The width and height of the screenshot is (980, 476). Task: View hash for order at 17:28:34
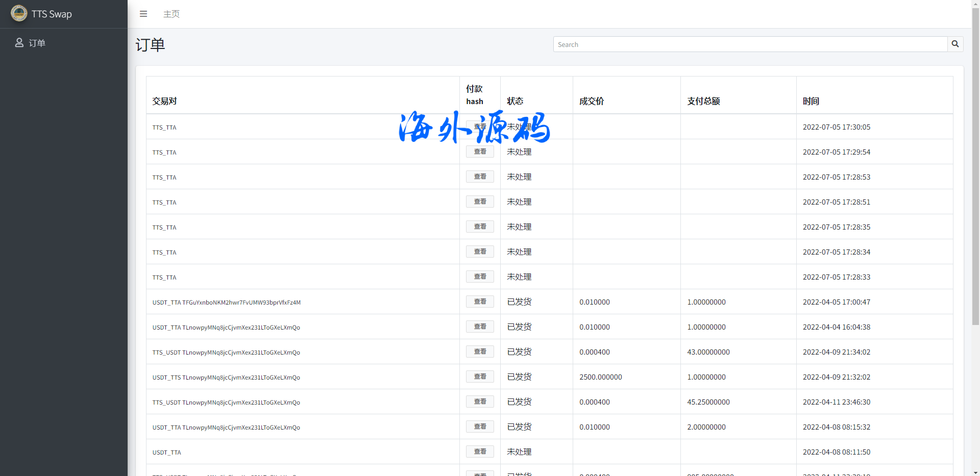click(480, 252)
